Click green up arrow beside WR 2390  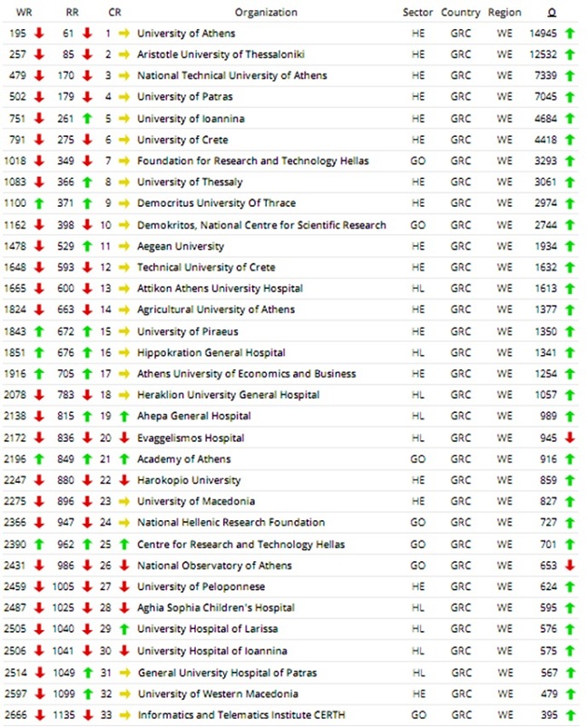(39, 544)
